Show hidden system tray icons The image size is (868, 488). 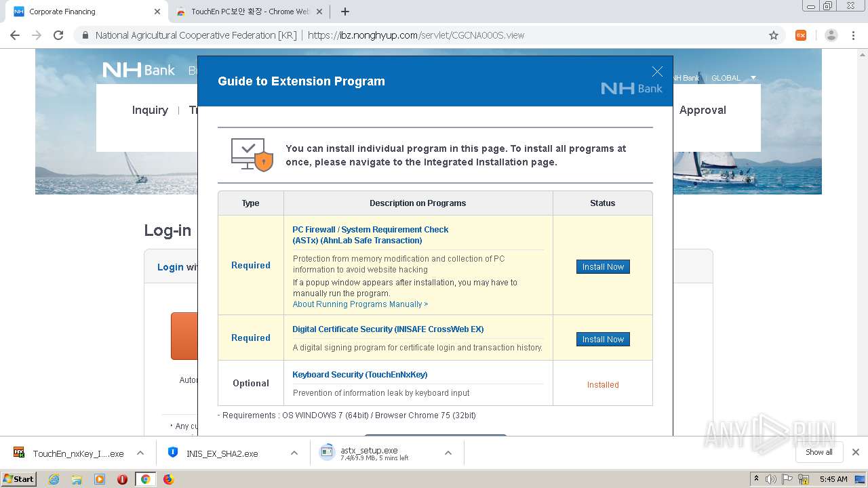(x=756, y=479)
